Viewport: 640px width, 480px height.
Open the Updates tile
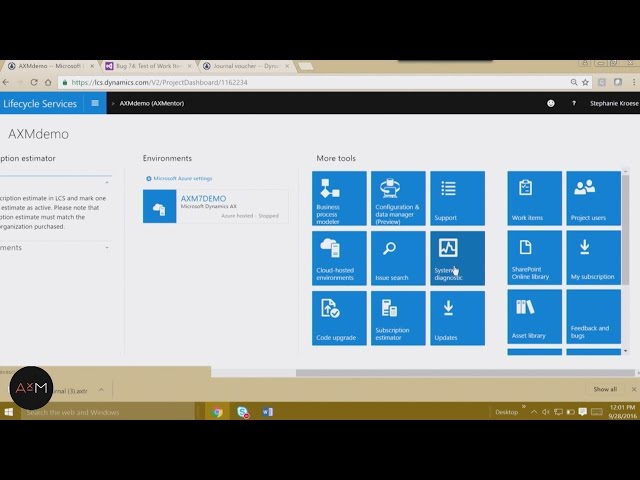point(457,318)
